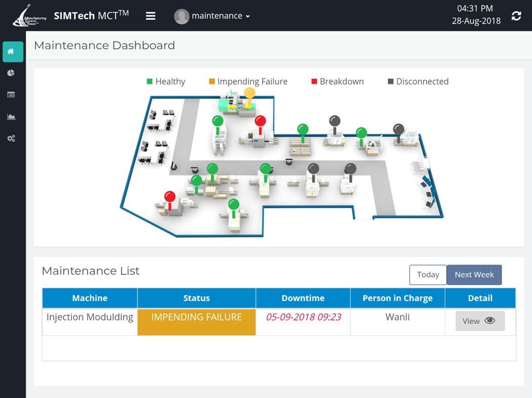Viewport: 532px width, 398px height.
Task: Click the Downtime column header
Action: point(303,298)
